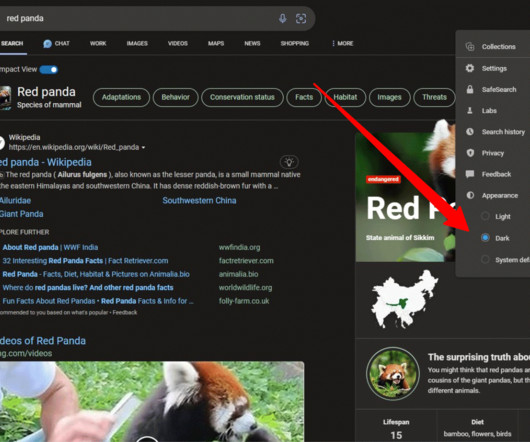Open 32 Interesting Red Panda Facts link
The height and width of the screenshot is (442, 530).
pos(85,261)
